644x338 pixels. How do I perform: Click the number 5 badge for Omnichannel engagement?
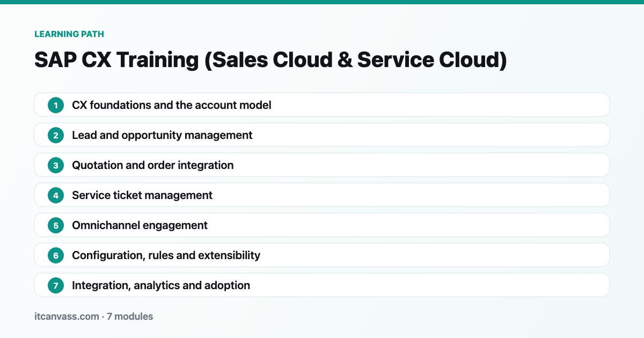[56, 225]
